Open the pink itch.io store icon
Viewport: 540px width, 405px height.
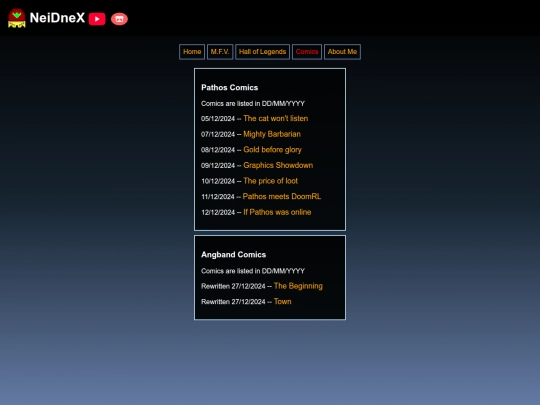119,19
